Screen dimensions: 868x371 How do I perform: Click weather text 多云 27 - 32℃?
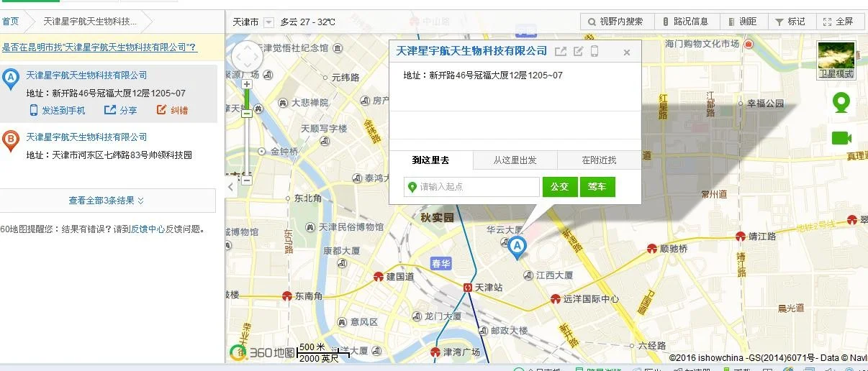[x=308, y=22]
